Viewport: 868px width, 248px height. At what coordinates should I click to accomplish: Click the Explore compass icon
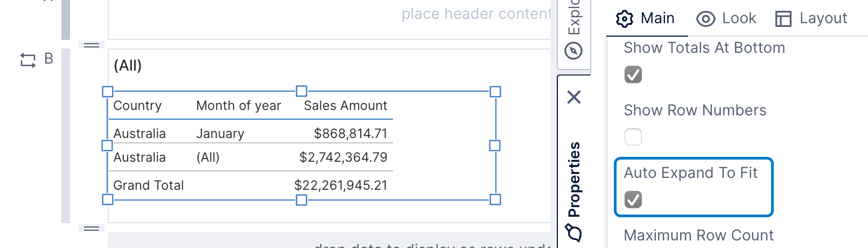573,51
